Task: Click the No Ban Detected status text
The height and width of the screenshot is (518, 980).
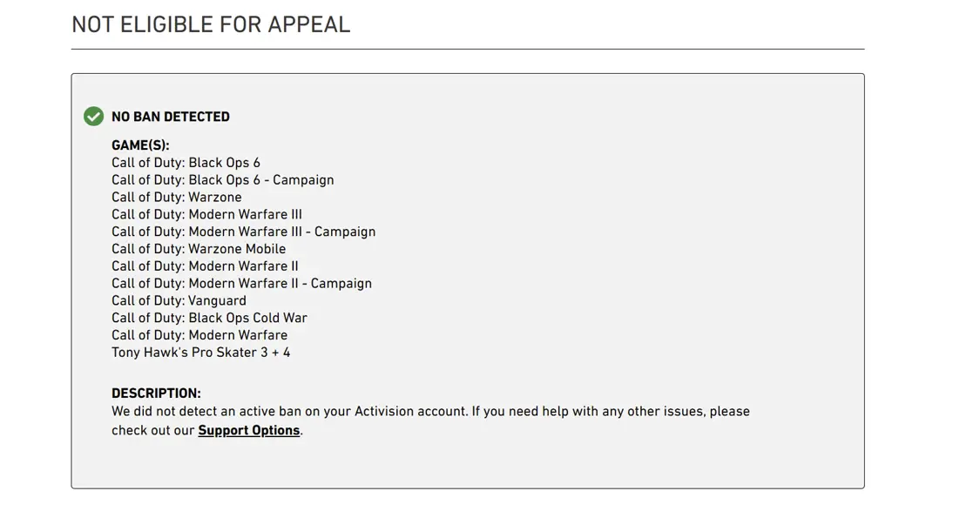Action: click(x=171, y=117)
